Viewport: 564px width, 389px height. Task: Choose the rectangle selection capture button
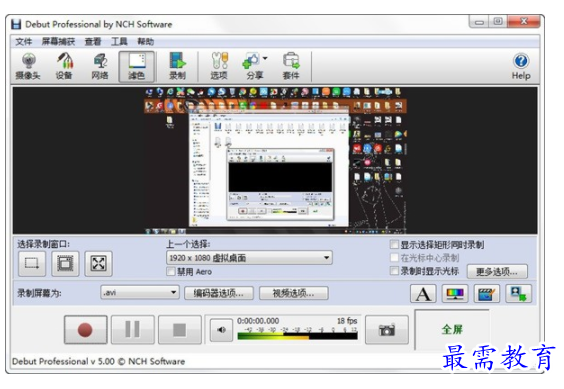[32, 263]
